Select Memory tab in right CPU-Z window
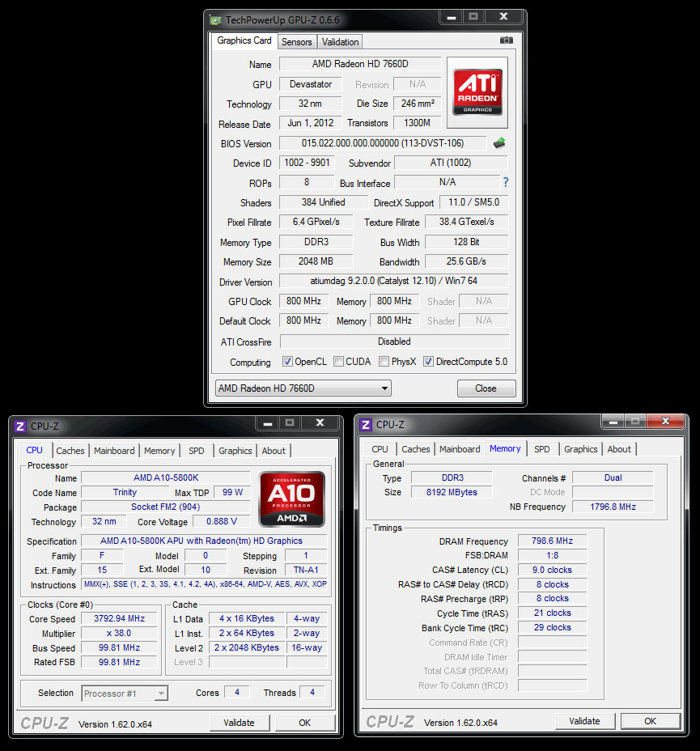 [x=505, y=449]
